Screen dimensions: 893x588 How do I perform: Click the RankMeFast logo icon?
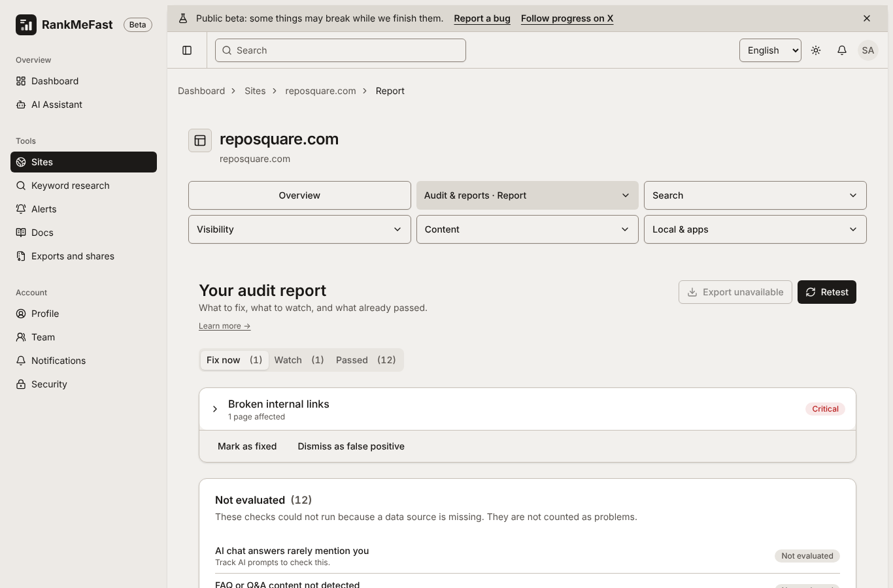[x=26, y=25]
